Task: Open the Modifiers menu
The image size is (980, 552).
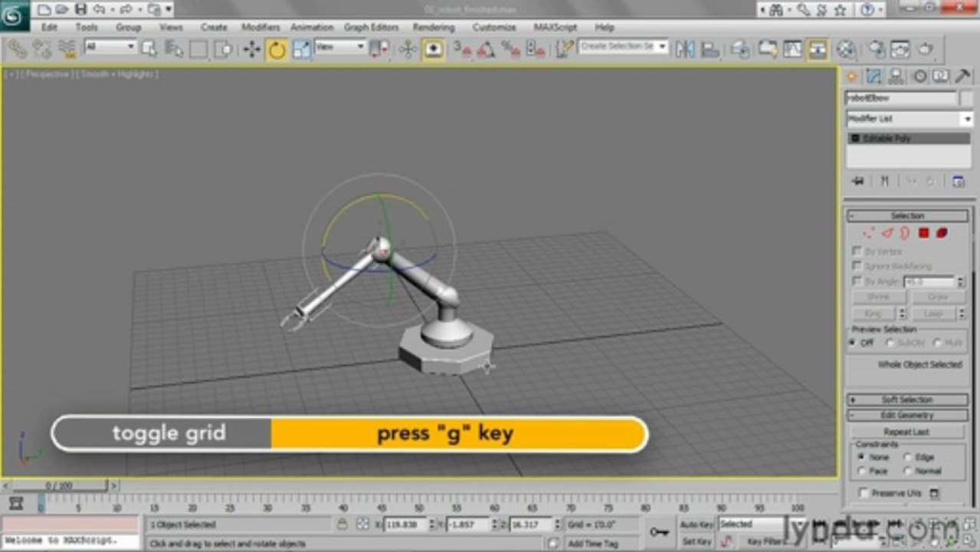Action: [x=261, y=27]
